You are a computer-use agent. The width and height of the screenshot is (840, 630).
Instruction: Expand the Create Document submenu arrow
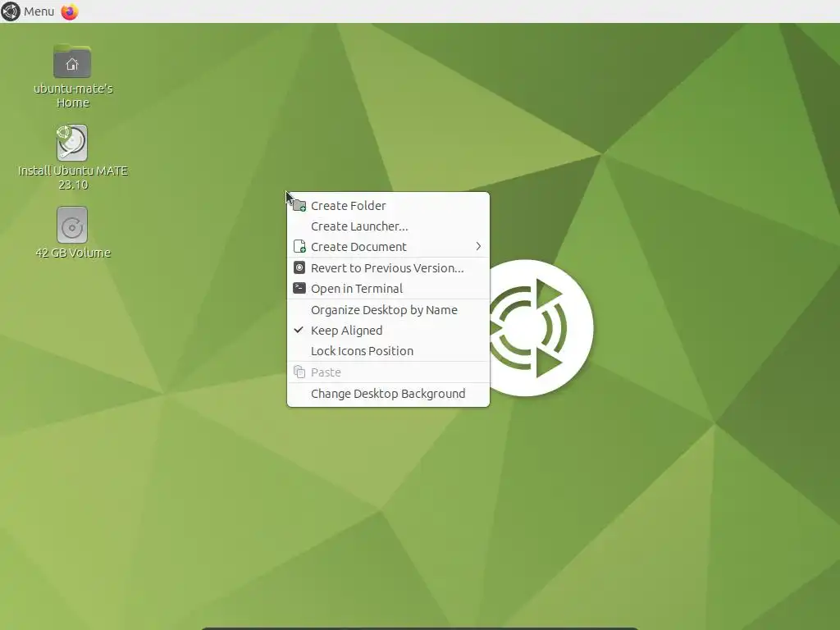click(x=478, y=246)
